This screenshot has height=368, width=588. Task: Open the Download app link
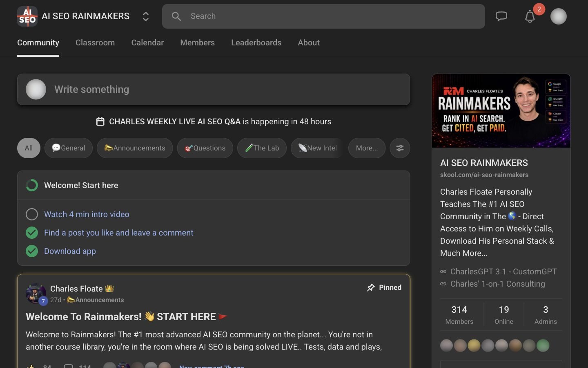(x=70, y=251)
